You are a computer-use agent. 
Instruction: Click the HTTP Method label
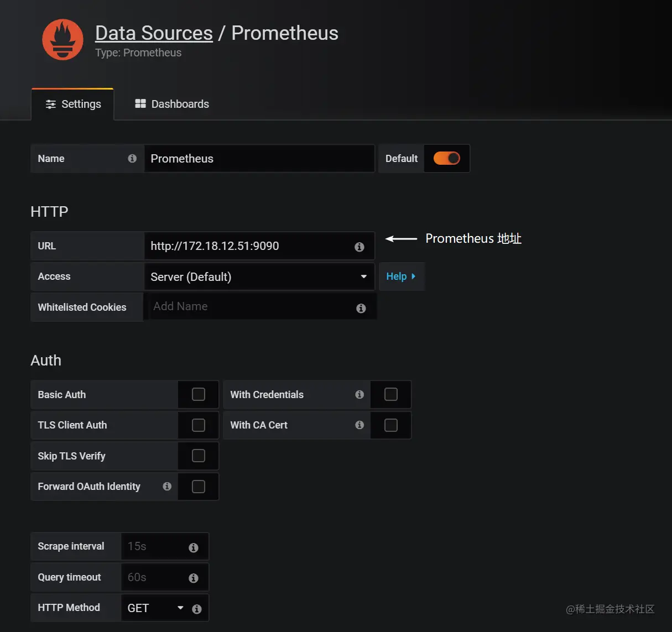pyautogui.click(x=69, y=608)
